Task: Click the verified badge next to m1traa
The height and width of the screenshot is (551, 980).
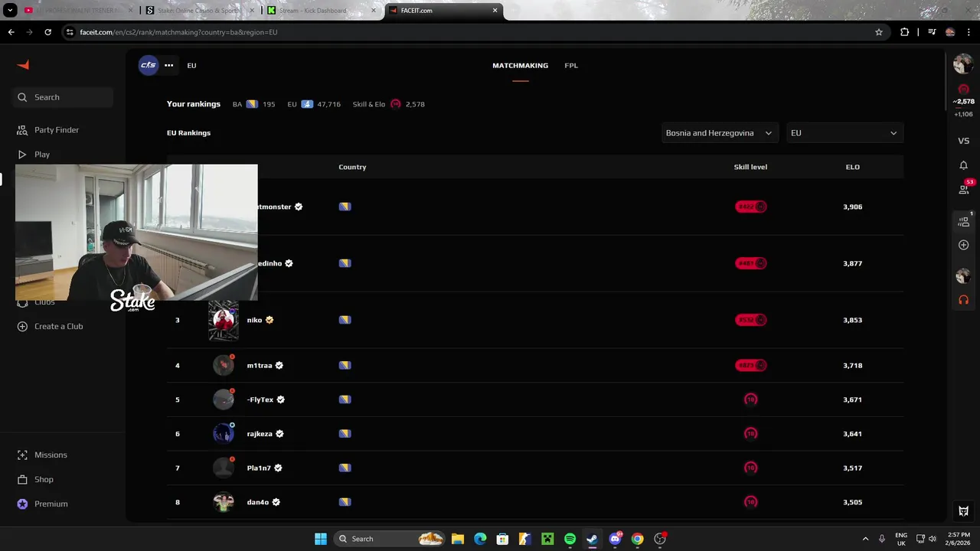Action: tap(279, 366)
